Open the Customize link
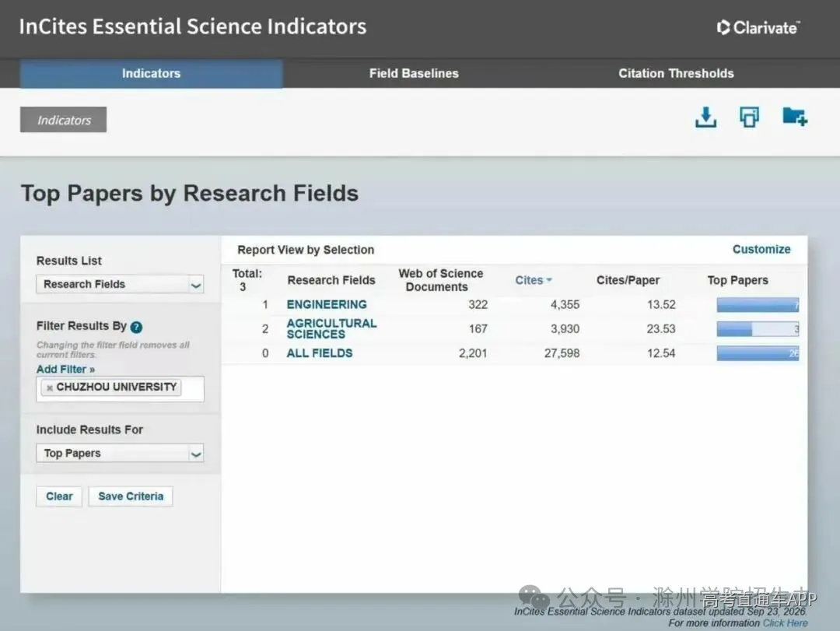 pos(761,249)
